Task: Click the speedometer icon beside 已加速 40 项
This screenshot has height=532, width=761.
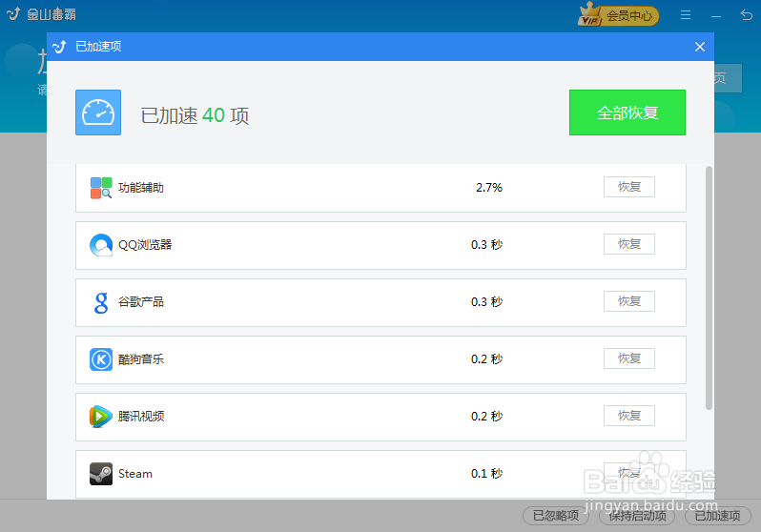Action: [98, 113]
